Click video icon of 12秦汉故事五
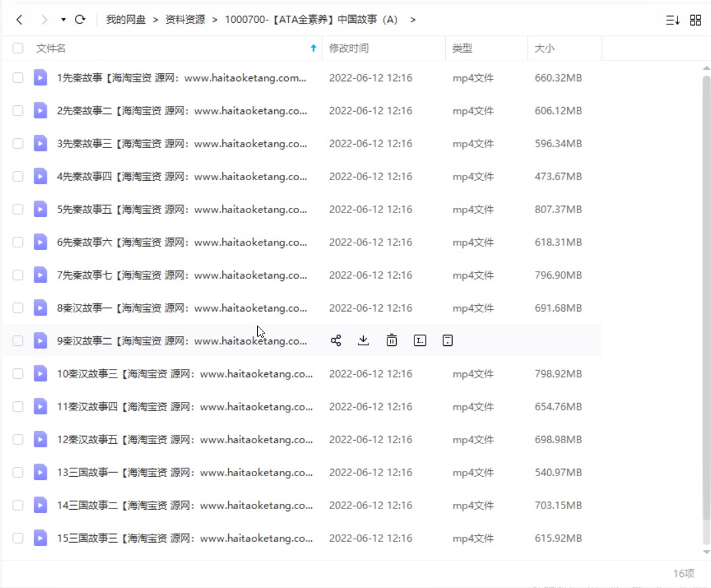Image resolution: width=711 pixels, height=588 pixels. [x=40, y=439]
